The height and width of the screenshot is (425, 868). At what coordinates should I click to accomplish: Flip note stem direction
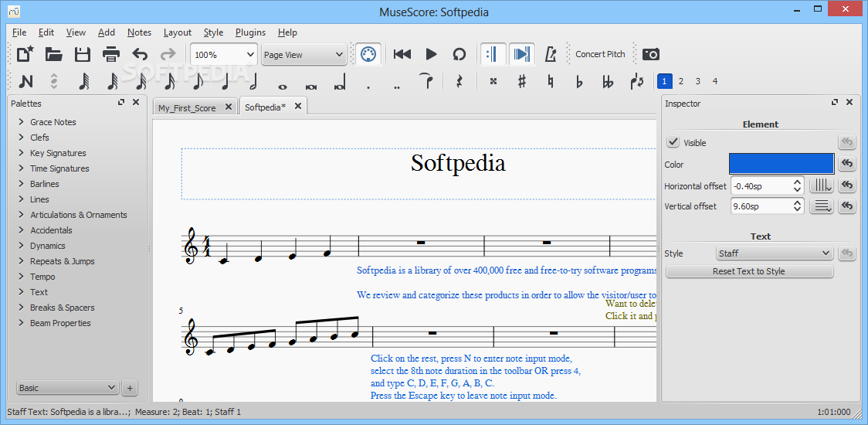pos(636,81)
